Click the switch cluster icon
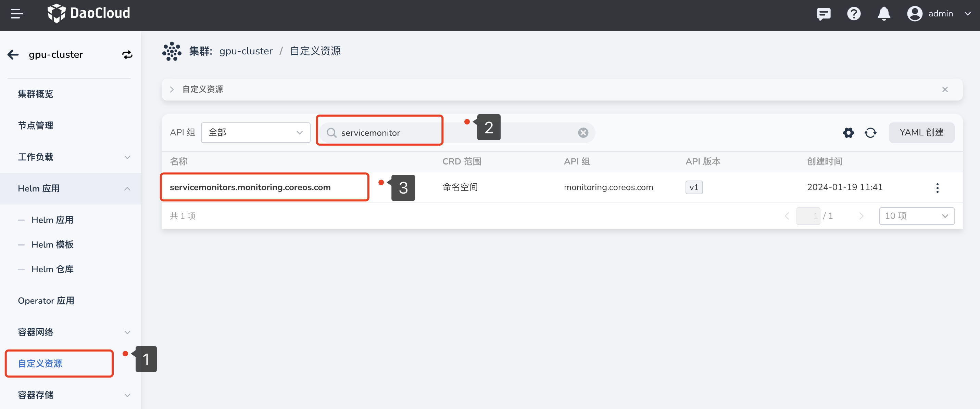Screen dimensions: 980x409 pyautogui.click(x=127, y=55)
